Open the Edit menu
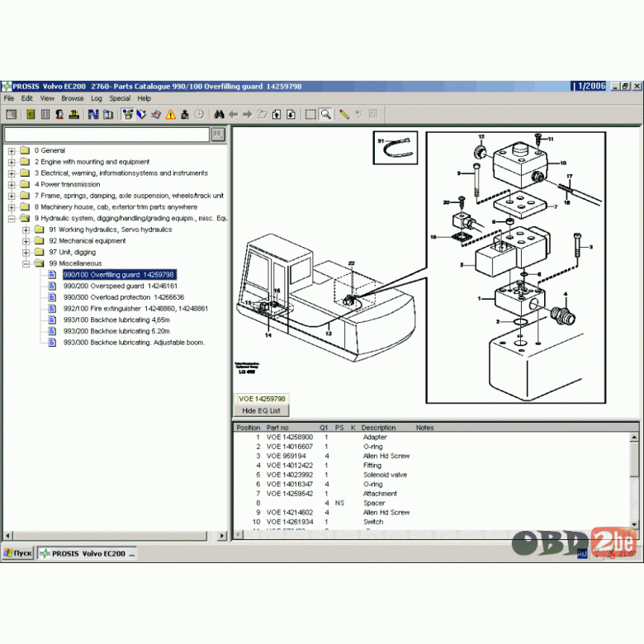This screenshot has width=644, height=644. coord(26,98)
